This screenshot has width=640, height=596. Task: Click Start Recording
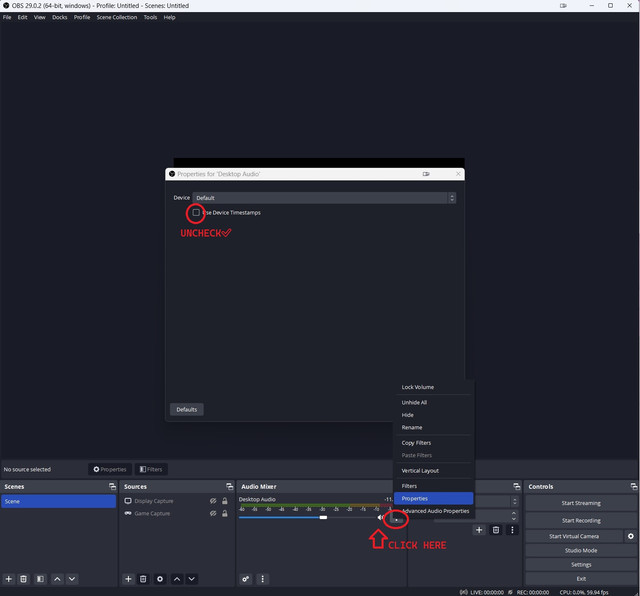(580, 520)
